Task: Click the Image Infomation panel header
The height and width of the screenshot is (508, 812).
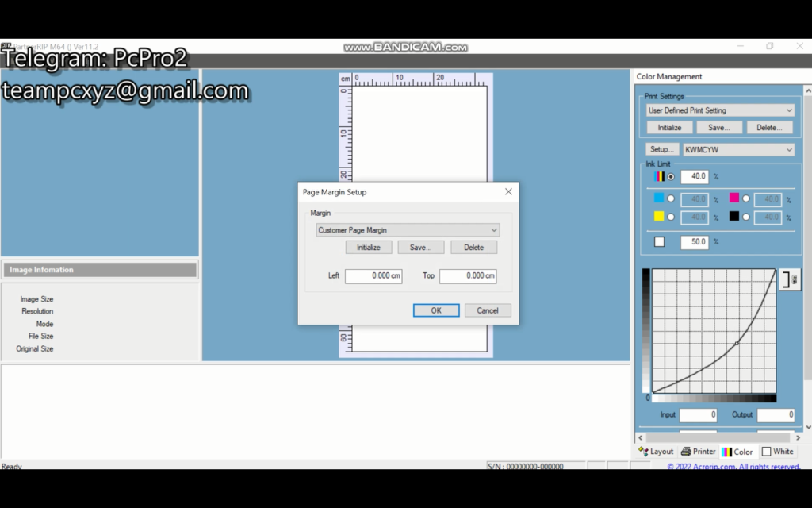Action: pyautogui.click(x=100, y=270)
